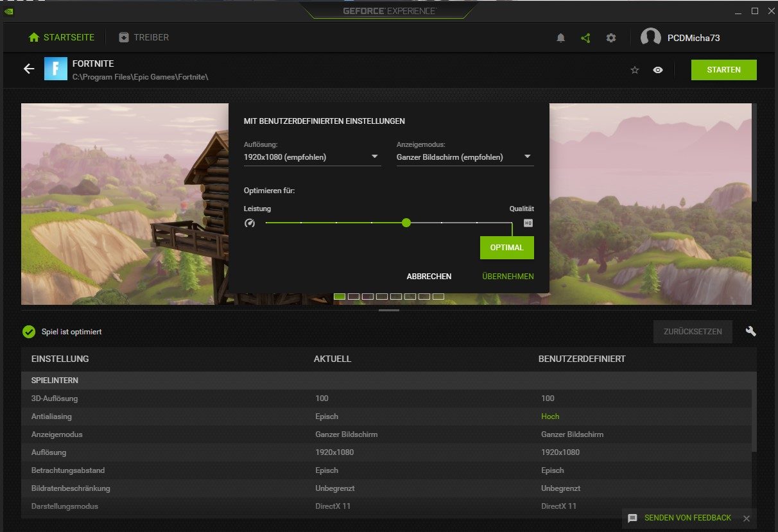Click the Betrachtungsabstand row label
Viewport: 778px width, 532px height.
click(68, 470)
